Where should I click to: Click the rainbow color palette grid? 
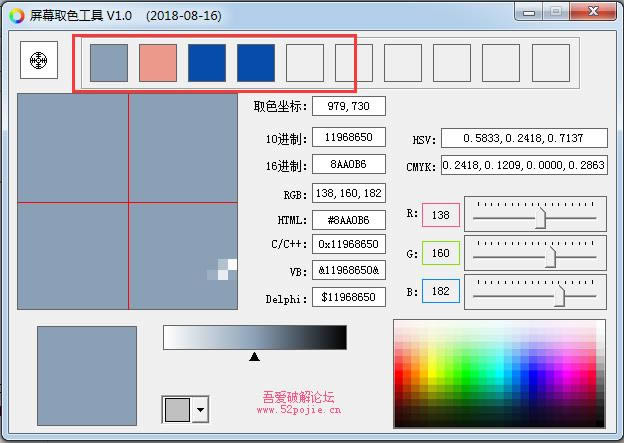(x=499, y=372)
